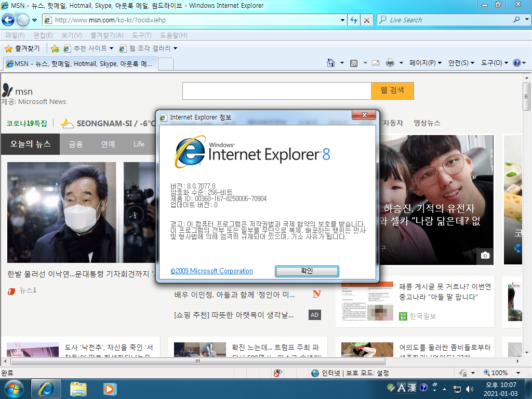Select the 오늘의 뉴스 tab
Image resolution: width=532 pixels, height=399 pixels.
coord(30,144)
